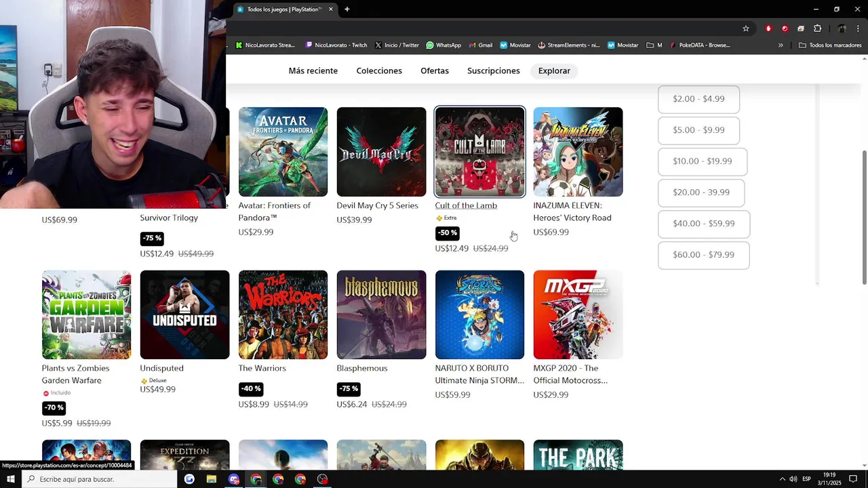Image resolution: width=868 pixels, height=488 pixels.
Task: Toggle the $2.00 - $4.99 price filter
Action: (x=698, y=99)
